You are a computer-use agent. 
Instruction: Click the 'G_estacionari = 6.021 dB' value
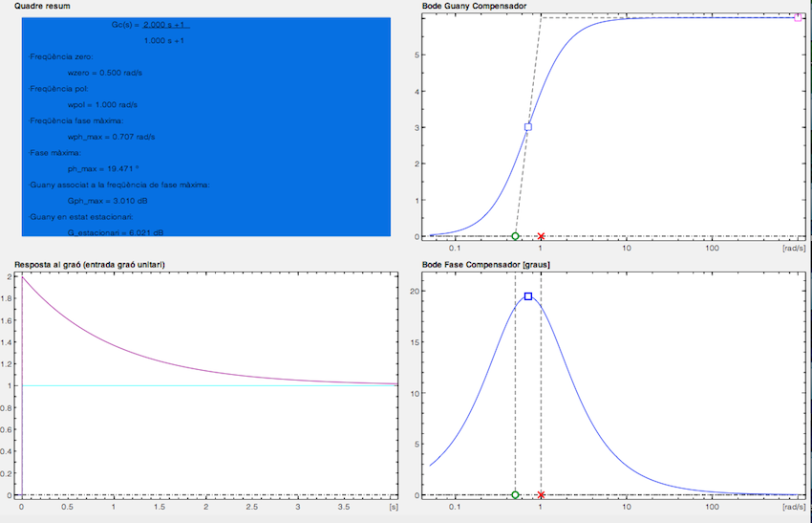pyautogui.click(x=115, y=232)
